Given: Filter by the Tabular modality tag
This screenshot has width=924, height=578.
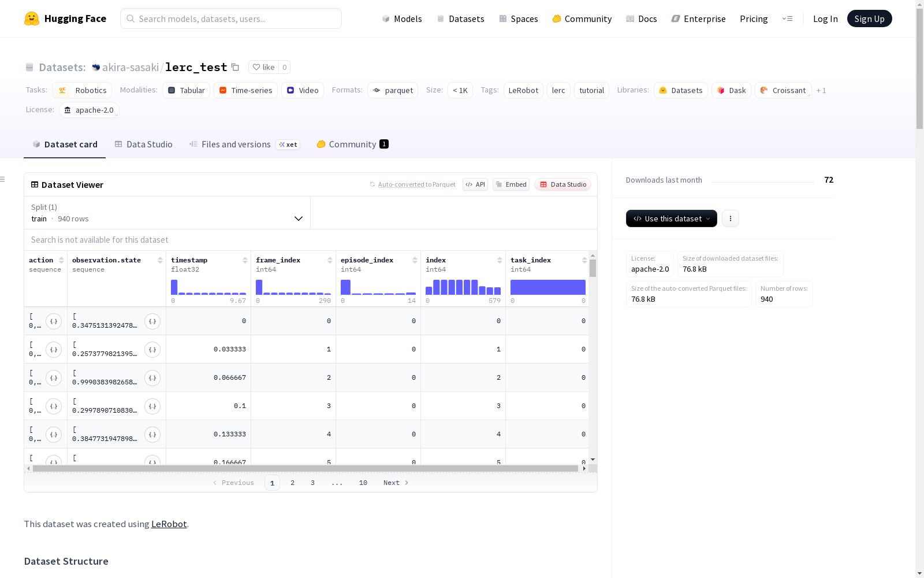Looking at the screenshot, I should pos(186,90).
